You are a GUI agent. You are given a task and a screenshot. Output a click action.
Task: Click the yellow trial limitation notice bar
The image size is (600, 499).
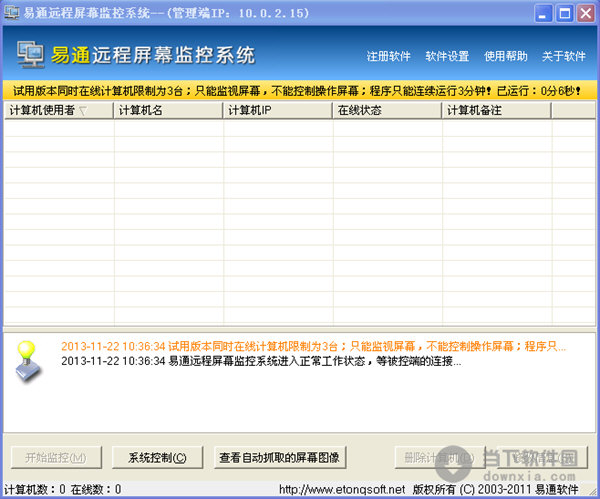tap(300, 91)
